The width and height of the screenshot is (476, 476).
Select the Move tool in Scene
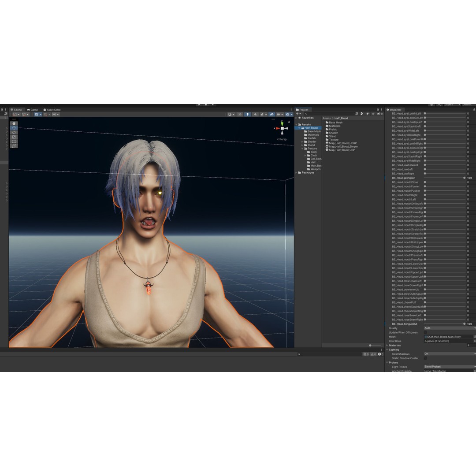[x=14, y=128]
